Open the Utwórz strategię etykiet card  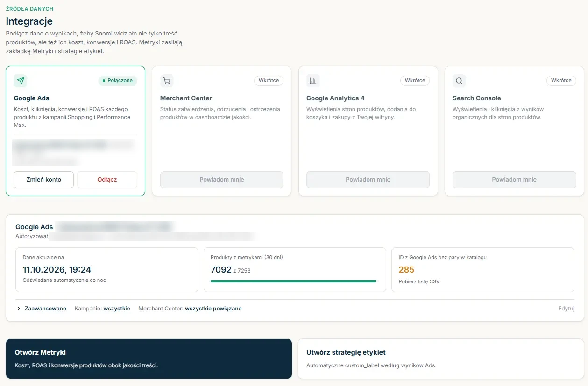[440, 358]
